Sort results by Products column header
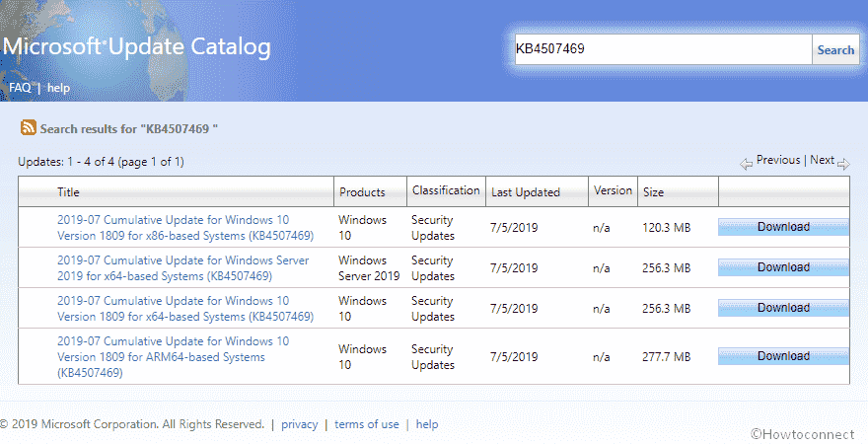Screen dimensions: 868x444 [x=362, y=192]
